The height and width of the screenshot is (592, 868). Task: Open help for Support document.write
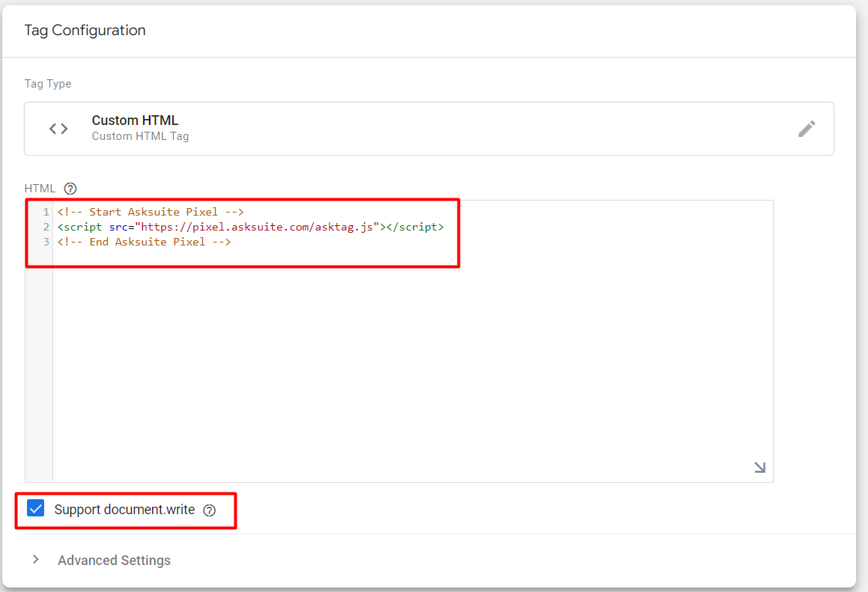click(x=209, y=510)
